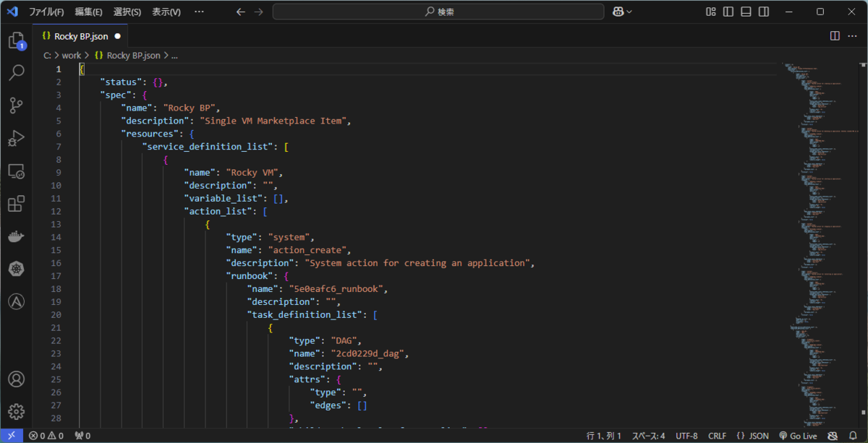This screenshot has height=443, width=868.
Task: Open the Search view in activity bar
Action: 16,73
